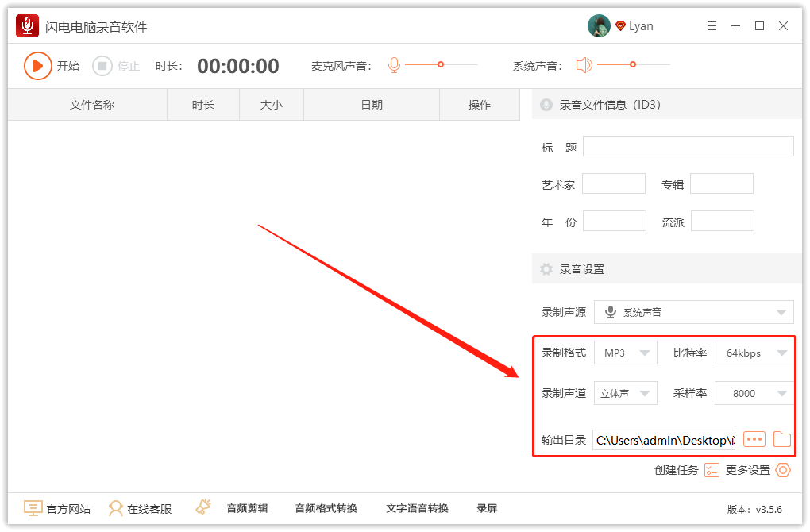810x532 pixels.
Task: Adjust the 系统声音 volume slider
Action: click(x=632, y=65)
